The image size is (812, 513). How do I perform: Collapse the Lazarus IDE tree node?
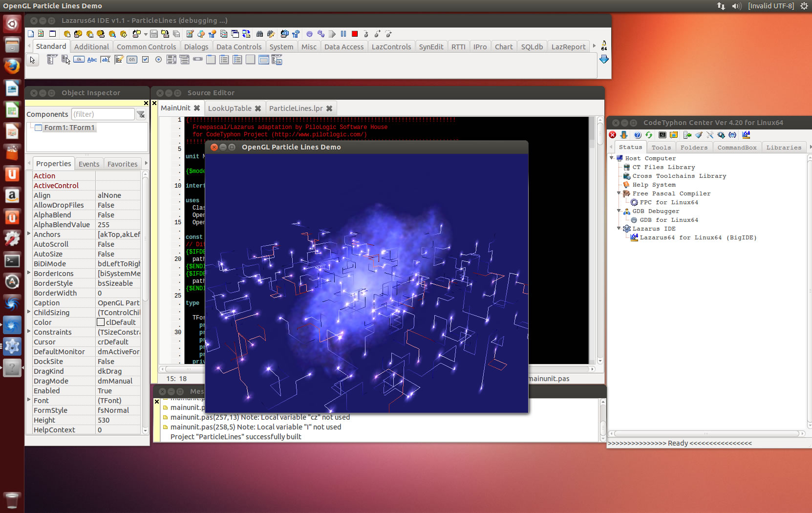pos(619,228)
